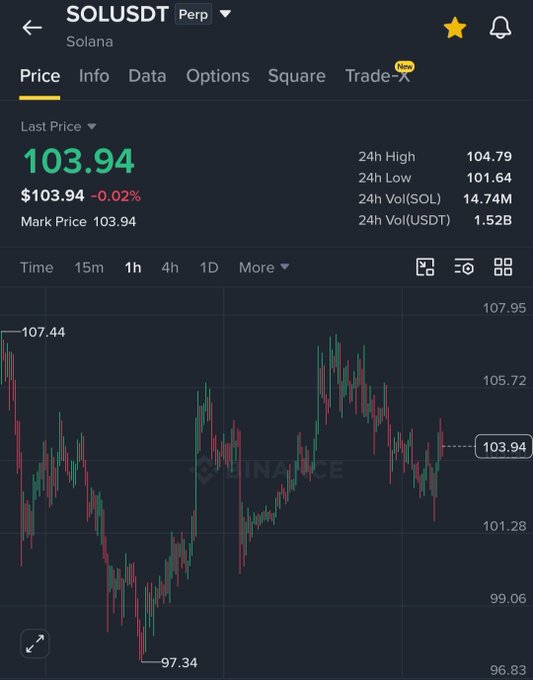Screen dimensions: 533x680
Task: Expand chart to fullscreen with arrows icon
Action: pyautogui.click(x=35, y=644)
